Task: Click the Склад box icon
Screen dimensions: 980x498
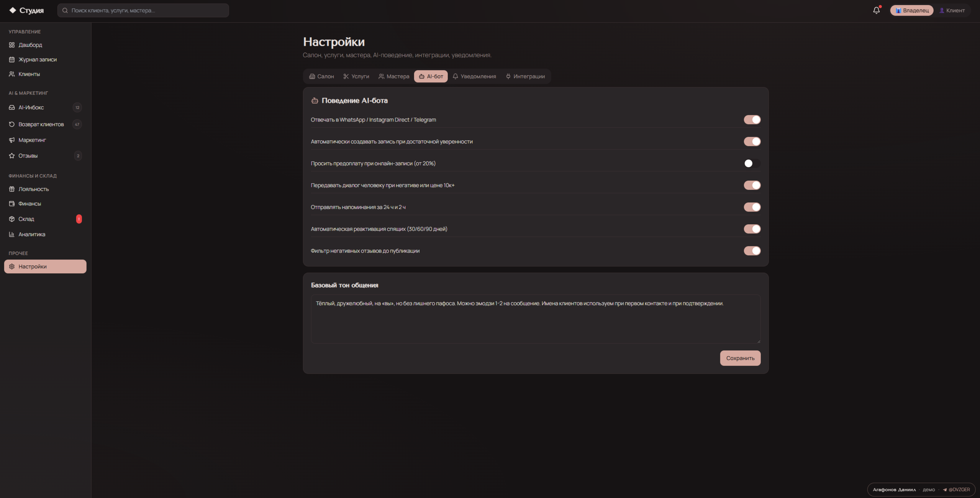Action: click(12, 219)
